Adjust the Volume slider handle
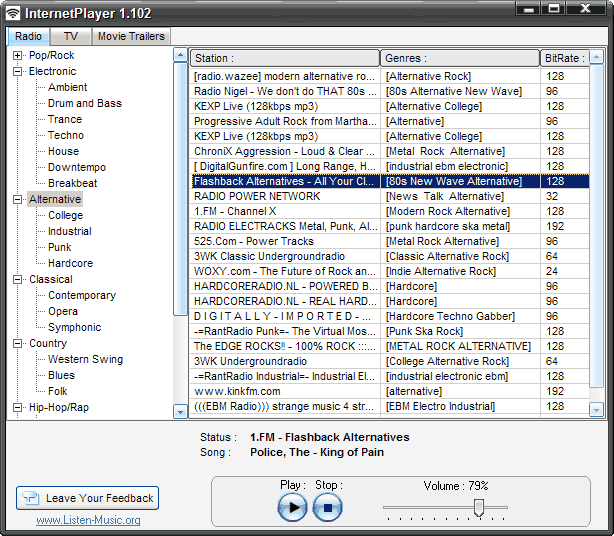 479,507
